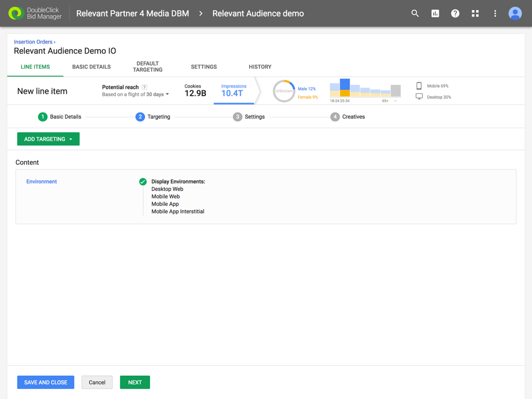The image size is (532, 399).
Task: Switch to the Line Items tab
Action: pyautogui.click(x=35, y=67)
